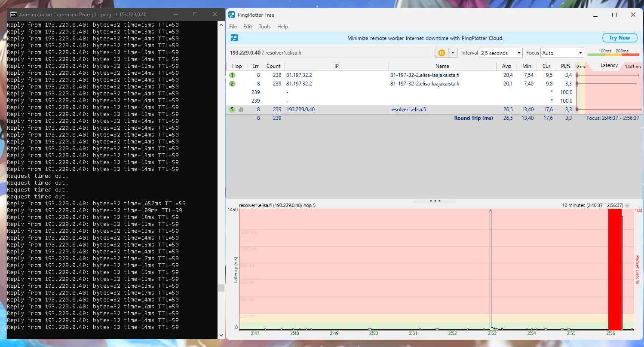Click the Round Trip (ms) label
This screenshot has width=644, height=347.
click(x=473, y=118)
